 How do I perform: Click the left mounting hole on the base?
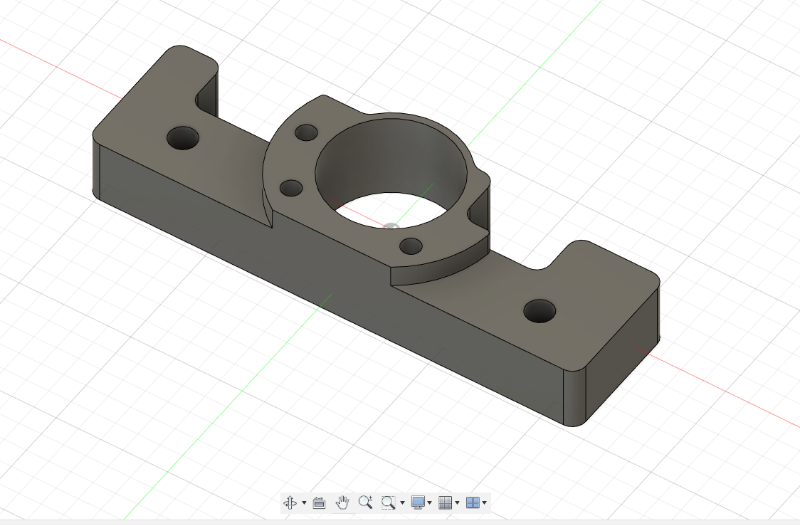tap(183, 138)
